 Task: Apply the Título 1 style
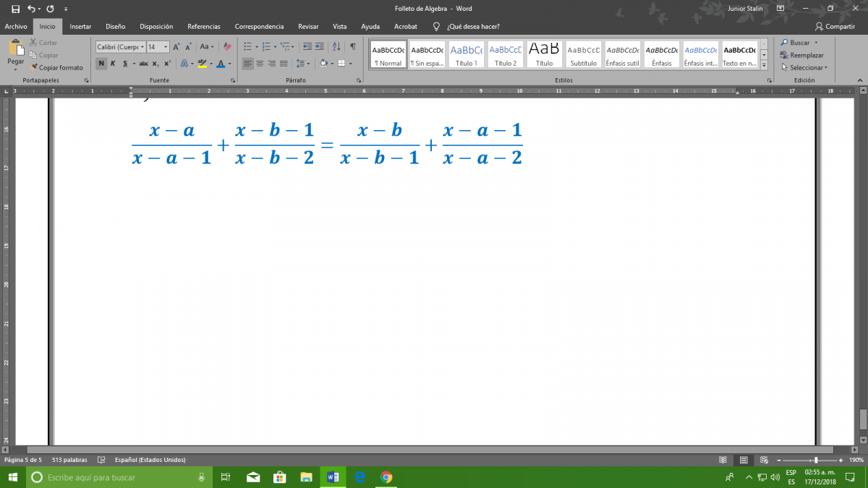pos(466,54)
